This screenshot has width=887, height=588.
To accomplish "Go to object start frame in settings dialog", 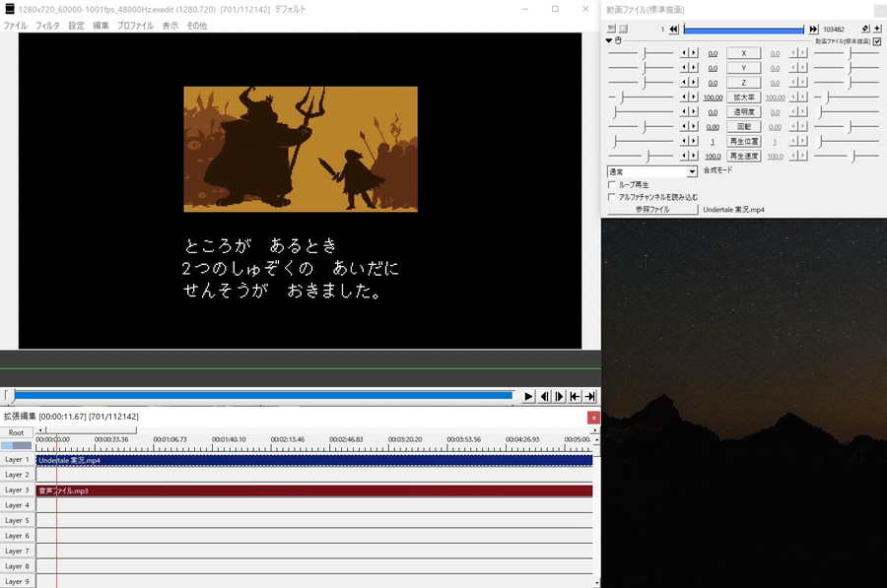I will point(674,29).
